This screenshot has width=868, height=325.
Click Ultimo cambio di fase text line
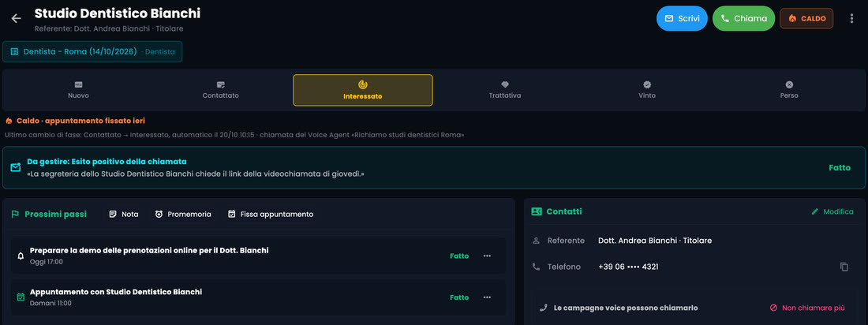tap(234, 135)
